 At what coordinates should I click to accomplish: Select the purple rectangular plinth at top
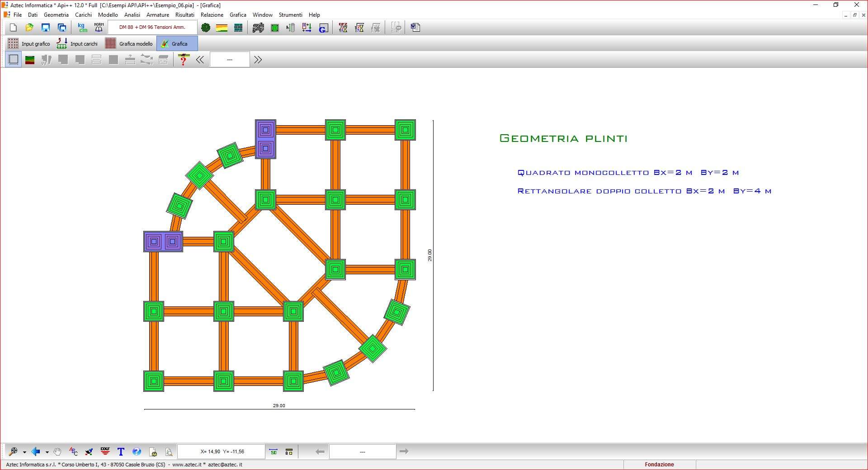(265, 139)
